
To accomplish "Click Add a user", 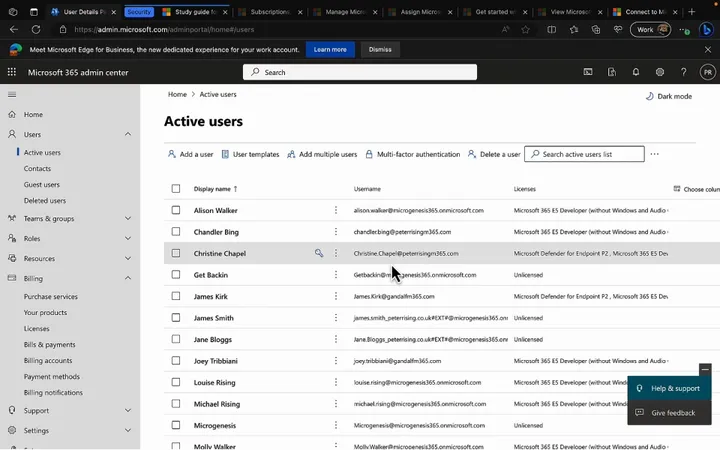I will [x=191, y=154].
